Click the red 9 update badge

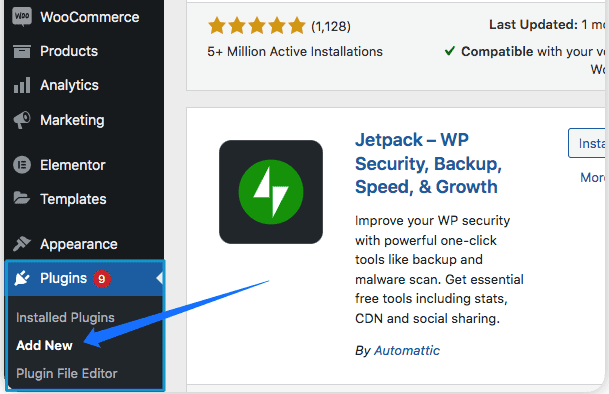(x=102, y=279)
